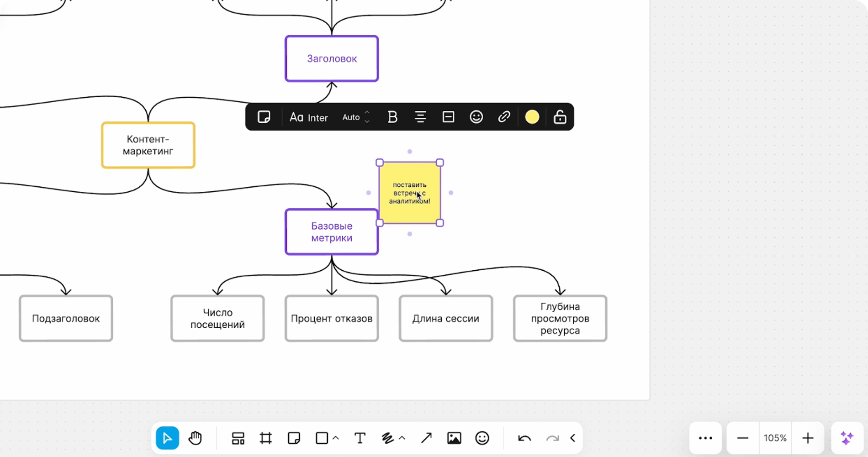Expand the shape tool options chevron

pos(336,438)
